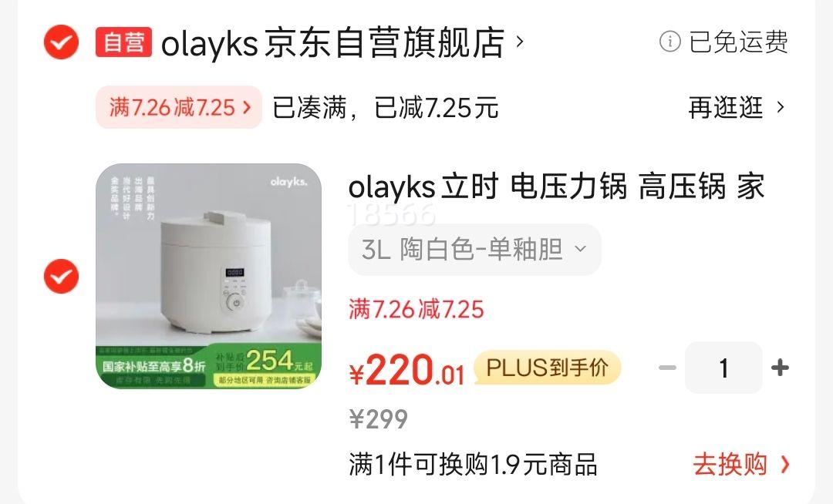Tap the arrow next to 再逛逛
The width and height of the screenshot is (833, 504).
tap(781, 108)
